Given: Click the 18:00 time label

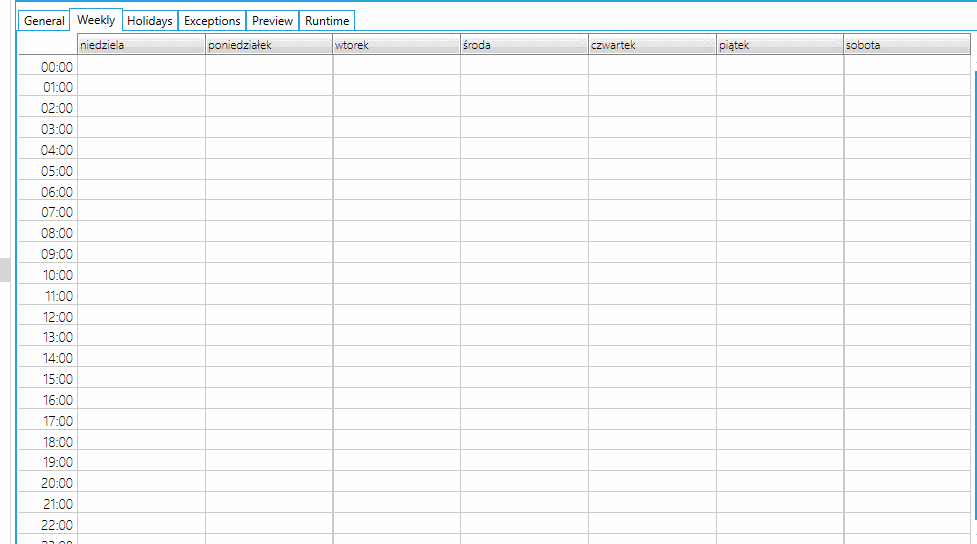Looking at the screenshot, I should tap(57, 442).
